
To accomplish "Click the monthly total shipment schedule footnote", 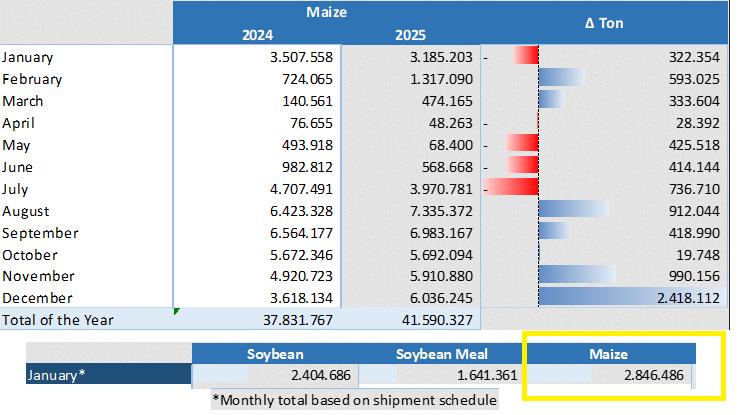I will click(354, 398).
